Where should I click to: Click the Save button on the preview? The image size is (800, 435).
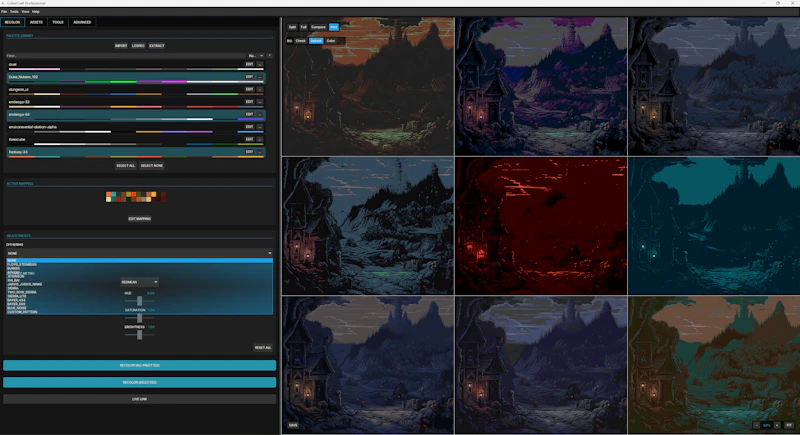click(293, 425)
